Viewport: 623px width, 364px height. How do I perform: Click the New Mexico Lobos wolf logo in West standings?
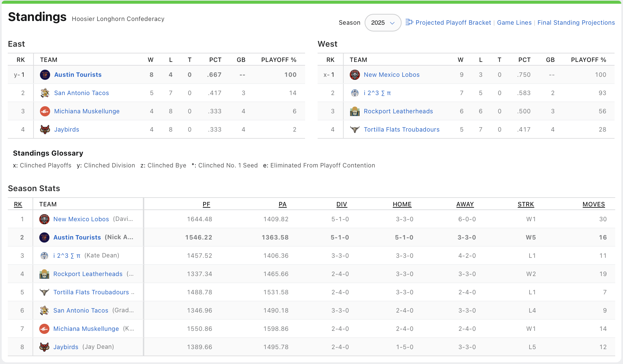355,75
